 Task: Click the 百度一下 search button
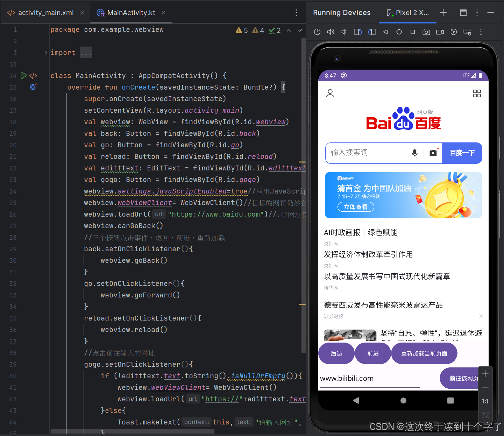(462, 153)
